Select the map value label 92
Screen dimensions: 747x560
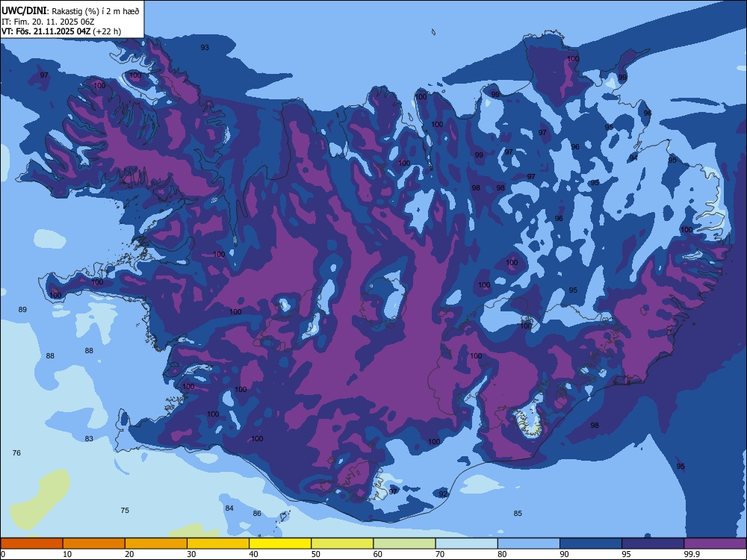[443, 494]
